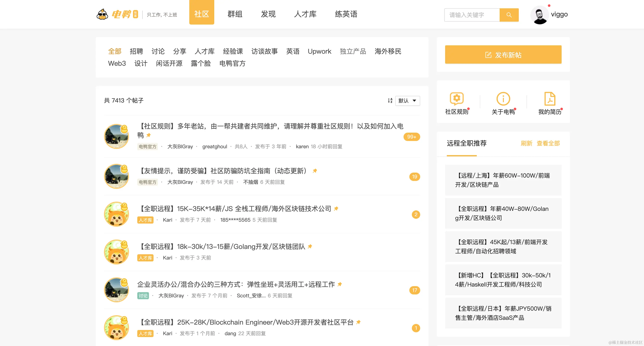The width and height of the screenshot is (644, 346).
Task: Switch to the 群组 navigation tab
Action: click(x=235, y=14)
